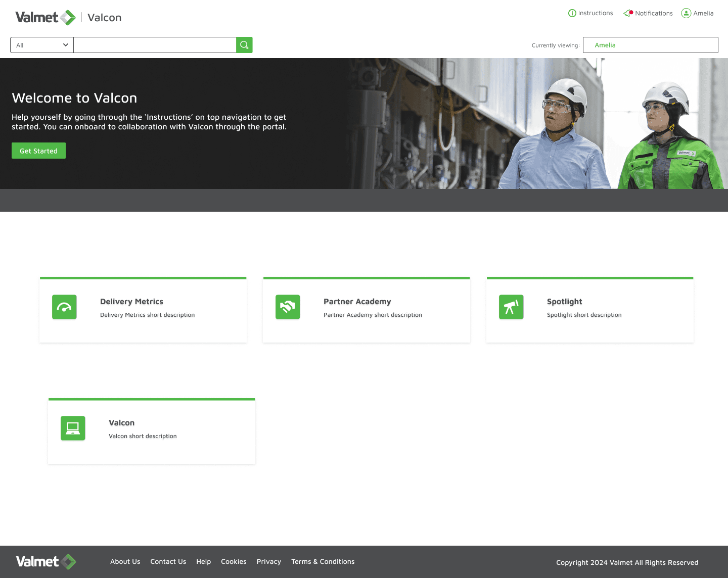Open the Currently viewing Amelia selector
This screenshot has height=578, width=728.
[x=650, y=45]
